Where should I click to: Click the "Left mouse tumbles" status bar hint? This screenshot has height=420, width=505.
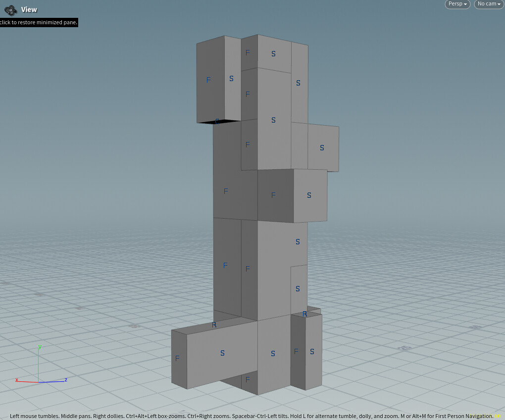click(x=35, y=416)
